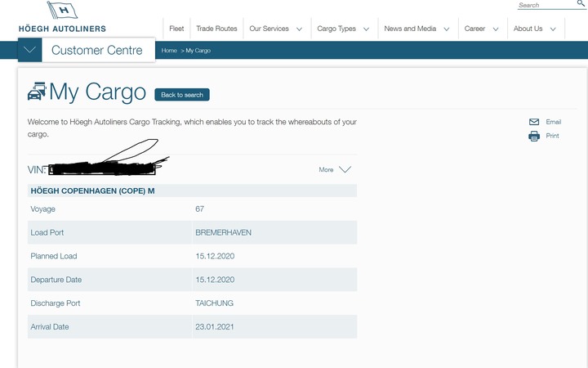The width and height of the screenshot is (588, 368).
Task: Select the BREMERHAVEN load port value
Action: click(223, 232)
